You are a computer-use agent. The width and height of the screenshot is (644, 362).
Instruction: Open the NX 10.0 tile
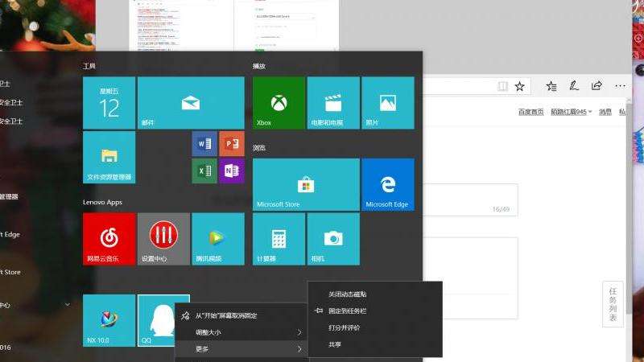pyautogui.click(x=109, y=320)
